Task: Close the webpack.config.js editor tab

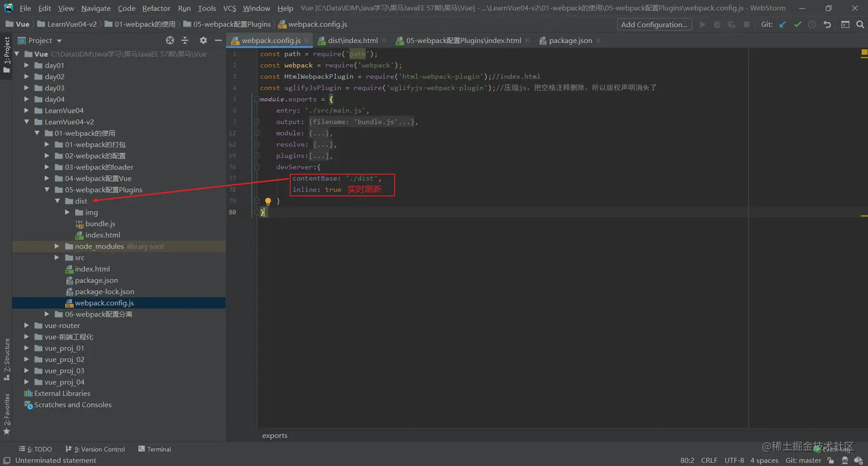Action: click(307, 40)
